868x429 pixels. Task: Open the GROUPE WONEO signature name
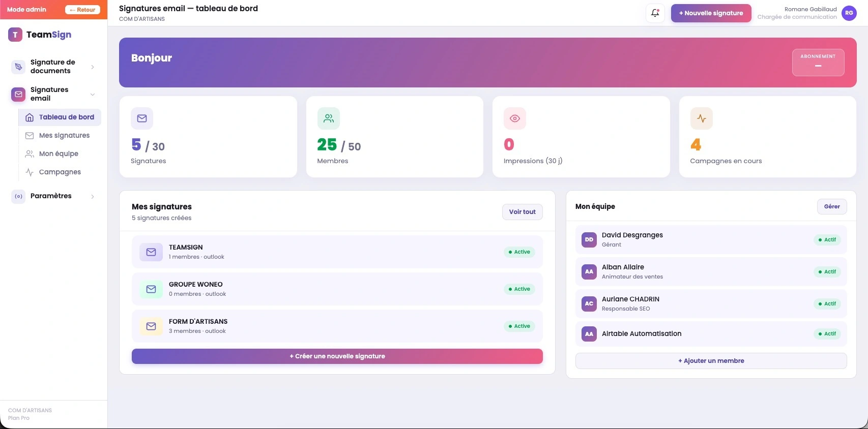pyautogui.click(x=196, y=285)
